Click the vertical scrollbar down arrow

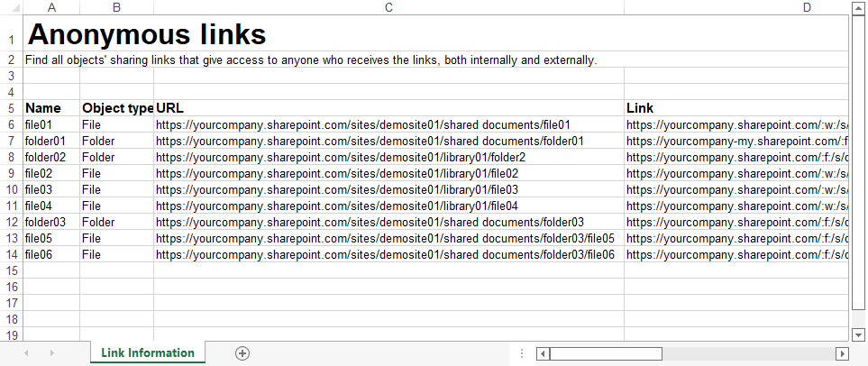point(858,334)
